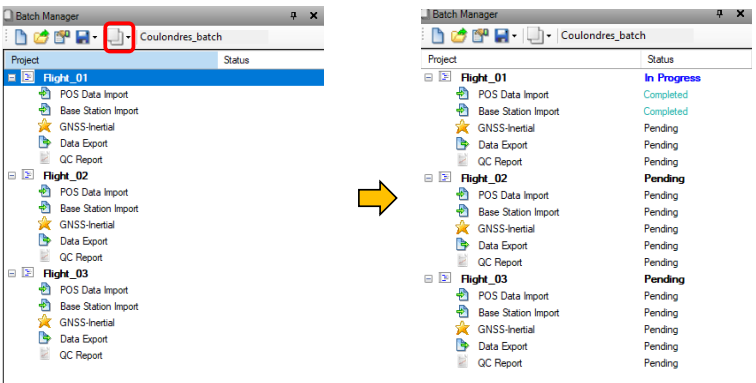Click the Run batch icon in left Batch Manager
The width and height of the screenshot is (756, 383).
click(116, 37)
